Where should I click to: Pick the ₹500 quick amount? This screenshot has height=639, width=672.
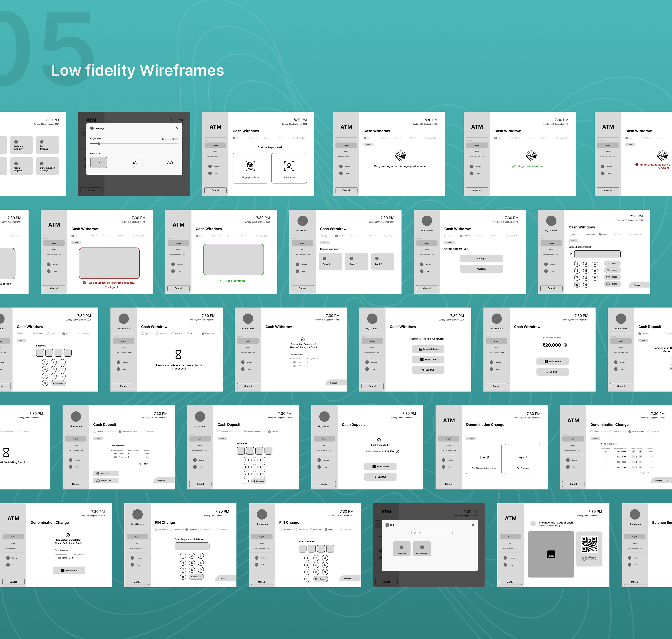tap(612, 263)
